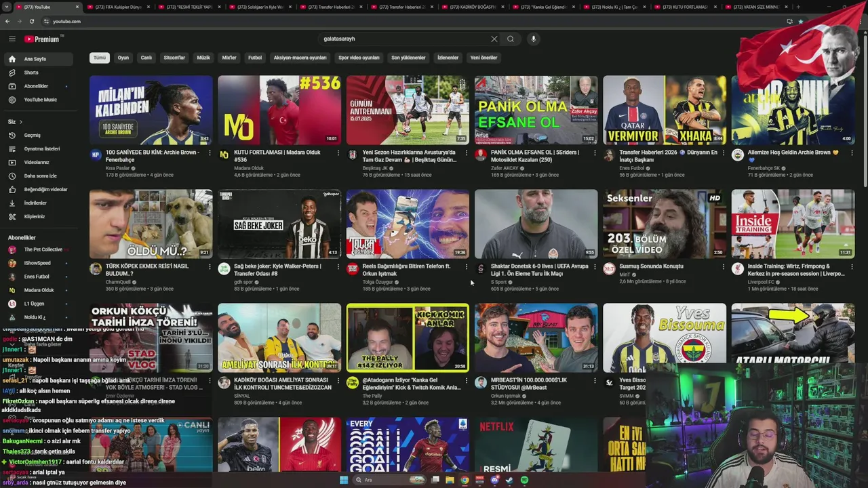Open Enes Futbol subscription
868x488 pixels.
coord(38,277)
